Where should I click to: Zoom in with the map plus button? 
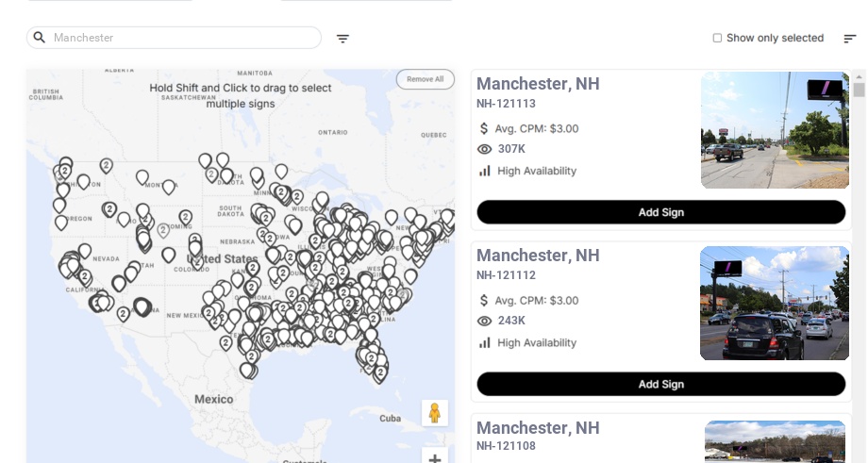pos(435,457)
